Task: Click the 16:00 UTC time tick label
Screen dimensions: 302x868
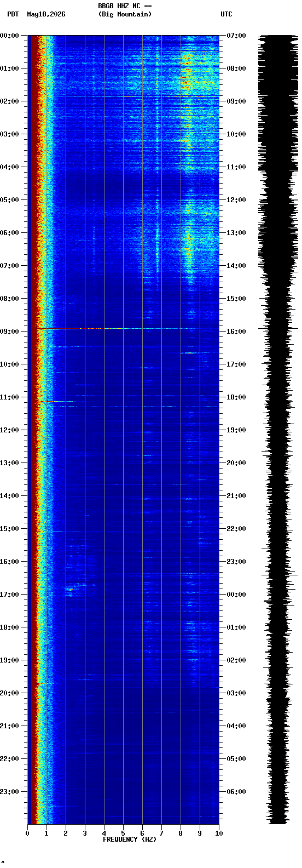Action: [x=236, y=332]
